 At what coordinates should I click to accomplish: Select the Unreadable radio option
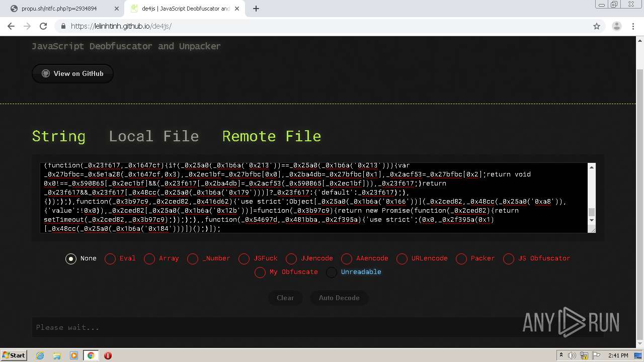coord(332,272)
